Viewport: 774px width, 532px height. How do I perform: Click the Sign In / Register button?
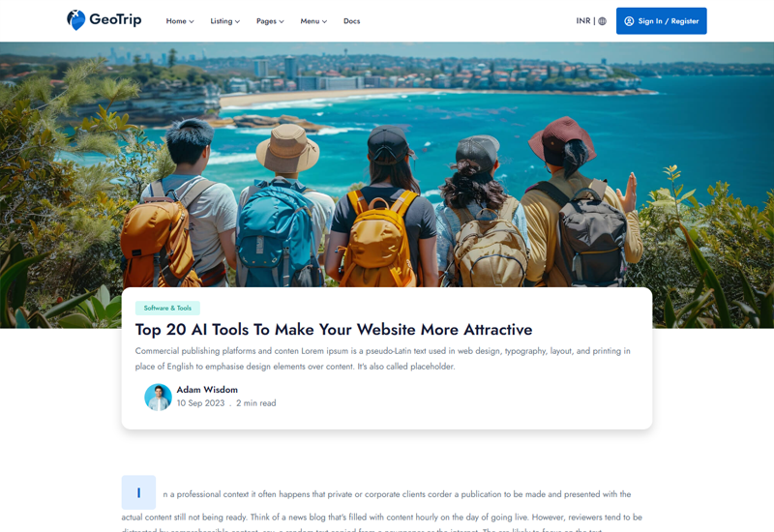coord(662,21)
